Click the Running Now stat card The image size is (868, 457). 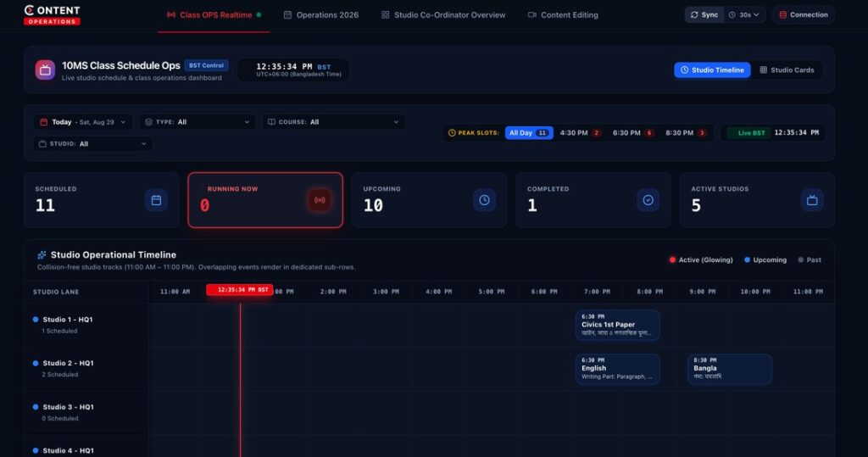[x=265, y=200]
